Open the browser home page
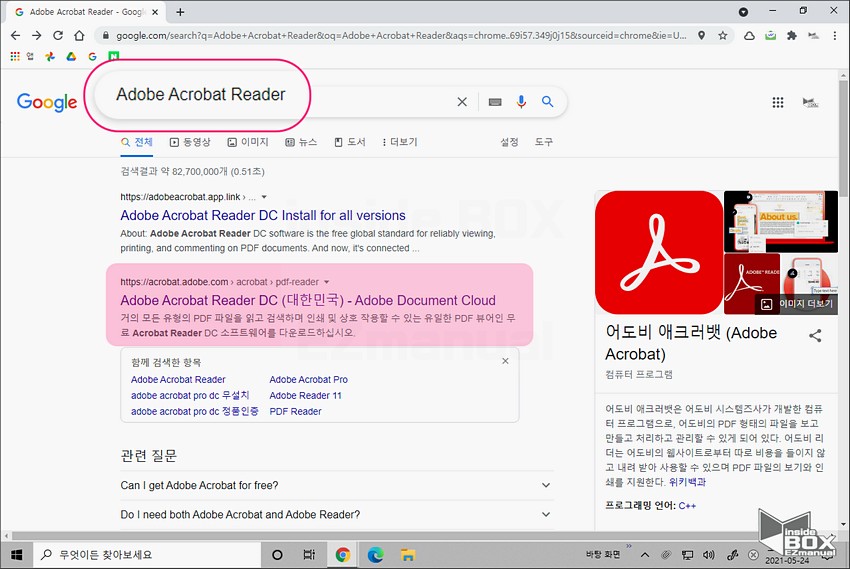This screenshot has width=850, height=569. pyautogui.click(x=79, y=36)
